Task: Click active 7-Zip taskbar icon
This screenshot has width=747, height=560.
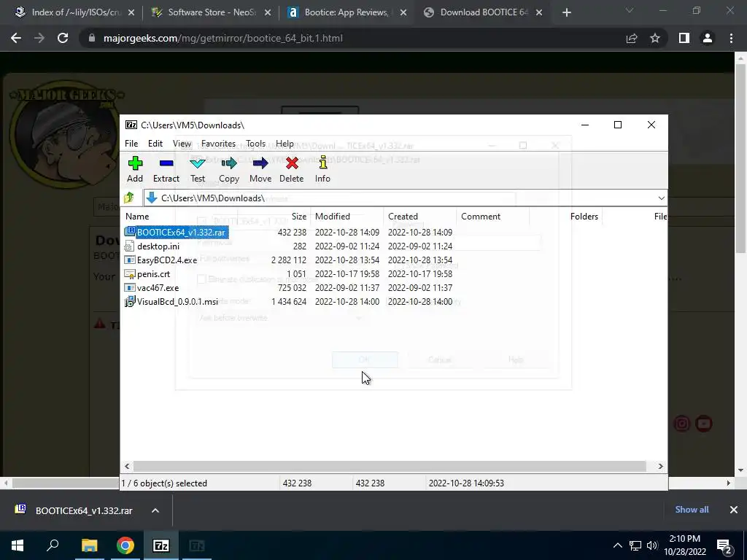Action: click(161, 545)
